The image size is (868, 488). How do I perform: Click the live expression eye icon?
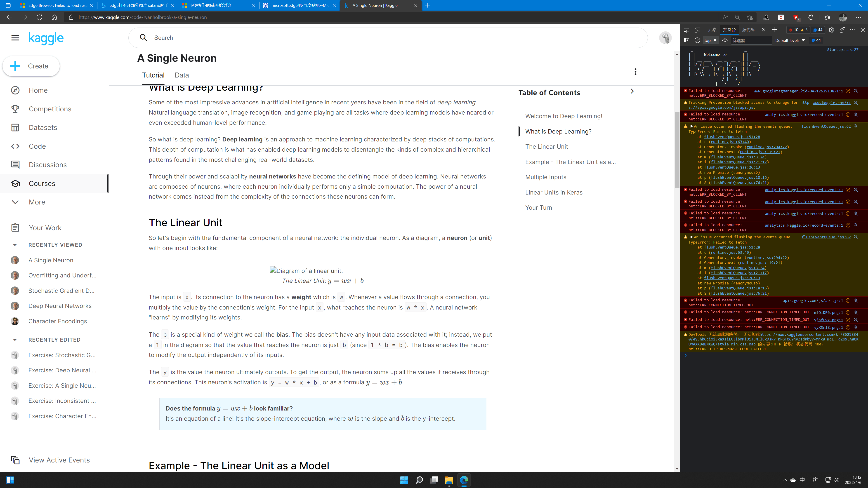725,40
